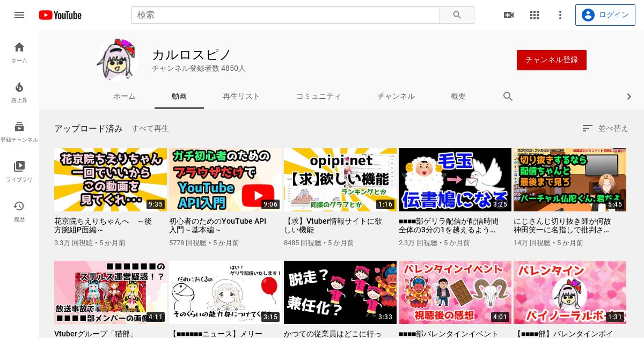Click the 3.3万 回視聴 view count
The width and height of the screenshot is (644, 338).
coord(72,243)
